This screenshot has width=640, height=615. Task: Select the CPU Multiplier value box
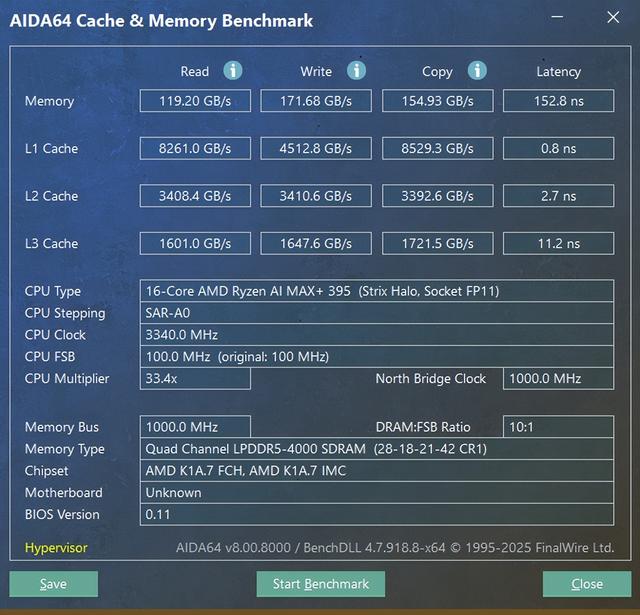[x=194, y=379]
